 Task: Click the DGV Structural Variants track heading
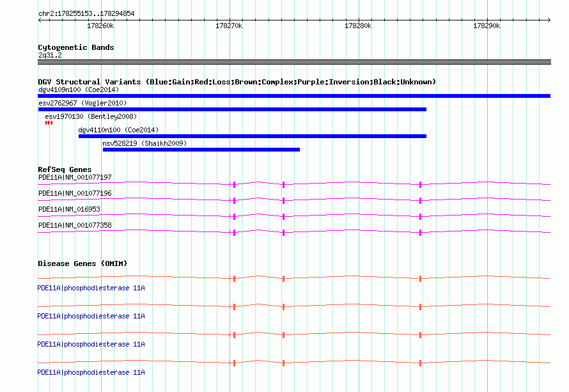point(237,82)
